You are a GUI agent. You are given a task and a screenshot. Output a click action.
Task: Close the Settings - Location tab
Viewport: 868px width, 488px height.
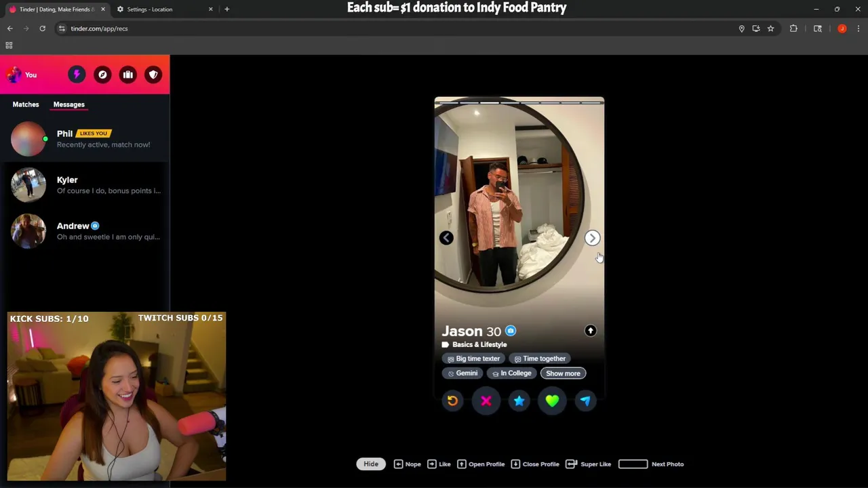coord(210,9)
